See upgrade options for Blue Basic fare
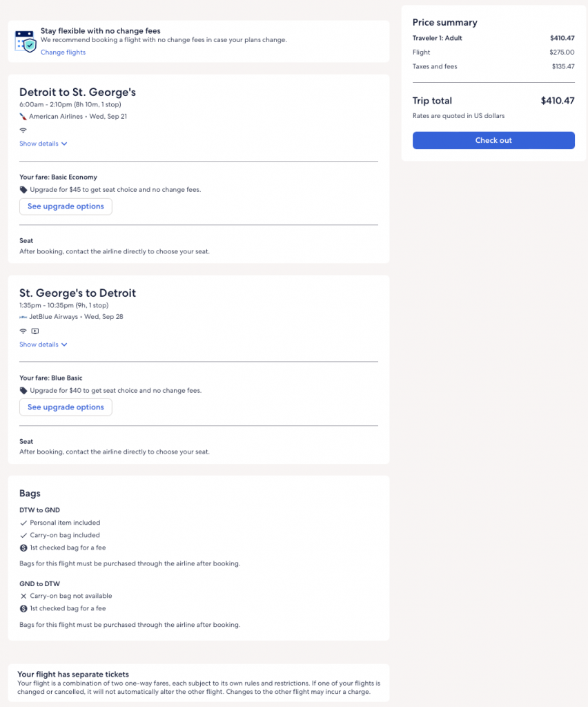This screenshot has height=707, width=588. tap(66, 407)
